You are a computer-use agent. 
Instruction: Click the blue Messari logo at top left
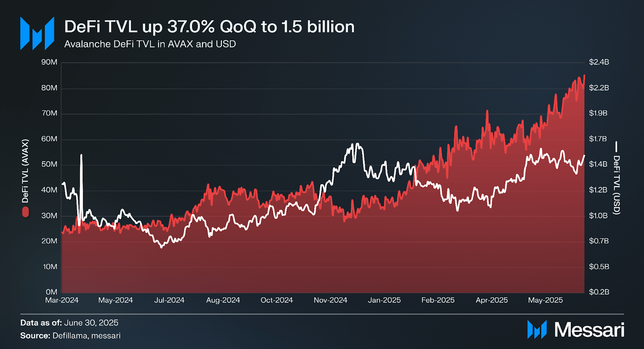coord(37,33)
